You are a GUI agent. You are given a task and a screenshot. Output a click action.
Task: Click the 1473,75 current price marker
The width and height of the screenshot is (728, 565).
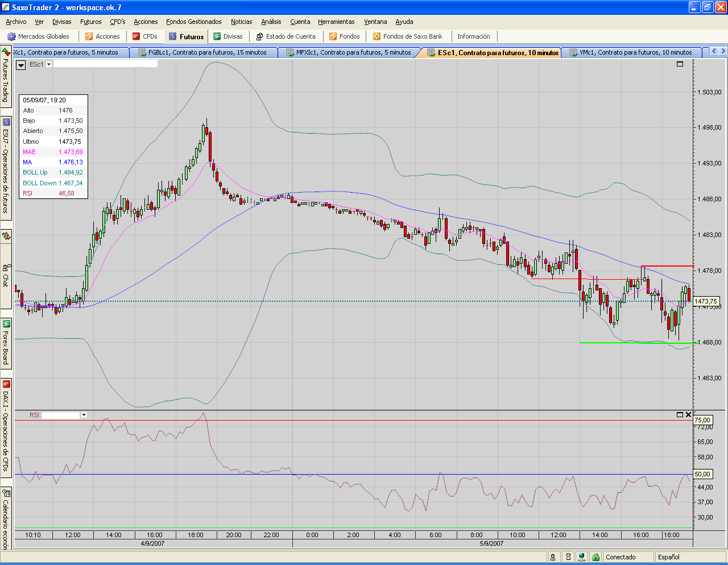(706, 301)
